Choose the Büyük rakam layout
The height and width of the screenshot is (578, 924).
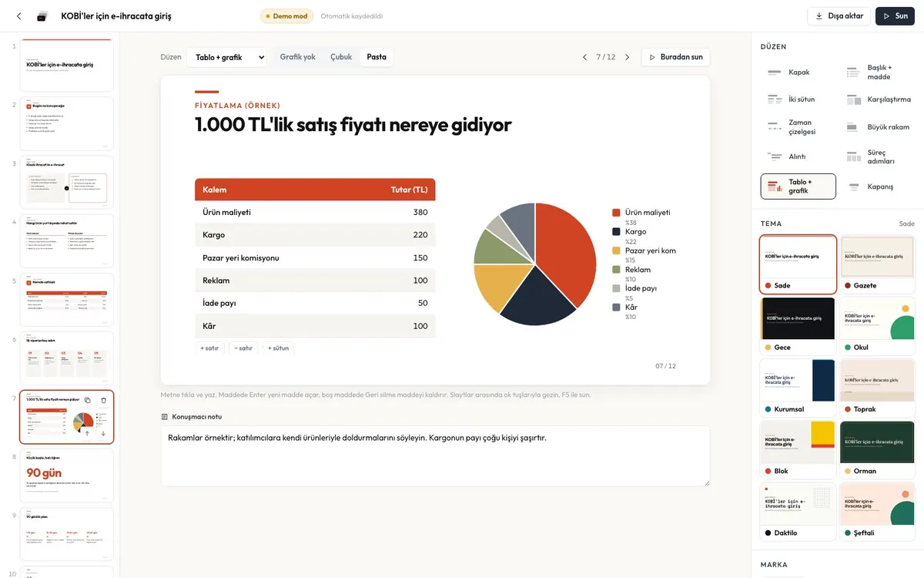877,127
